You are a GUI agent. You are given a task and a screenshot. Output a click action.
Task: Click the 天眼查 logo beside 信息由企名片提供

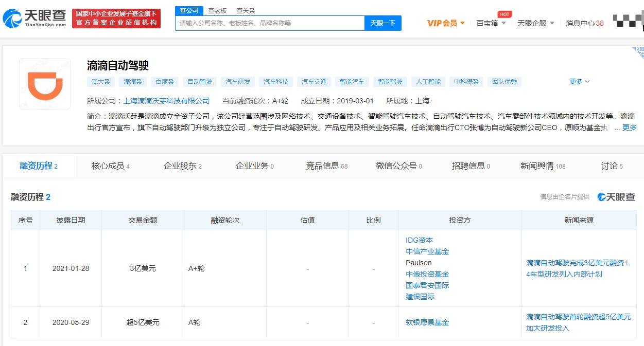[616, 197]
